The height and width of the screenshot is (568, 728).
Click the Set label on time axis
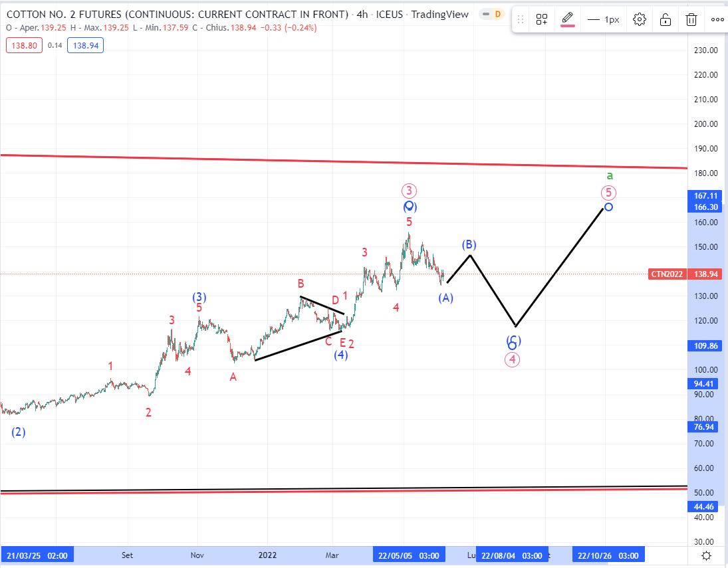pos(127,555)
